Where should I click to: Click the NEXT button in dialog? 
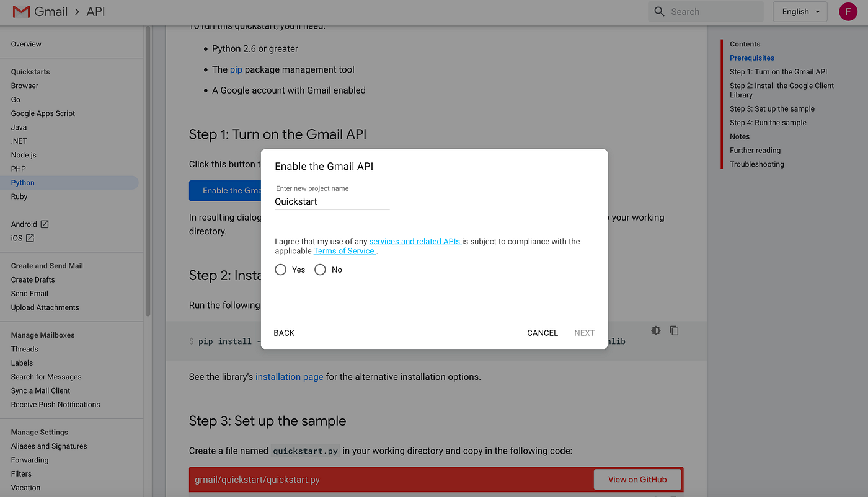pyautogui.click(x=585, y=333)
